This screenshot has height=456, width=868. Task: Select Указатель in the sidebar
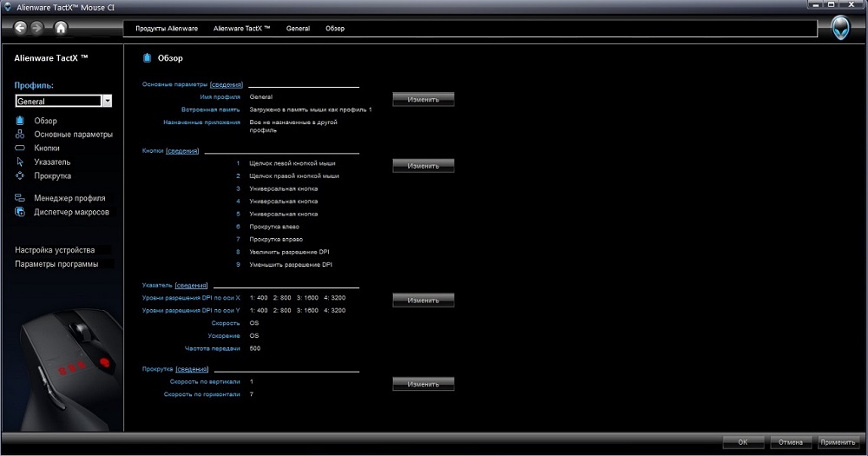click(52, 162)
